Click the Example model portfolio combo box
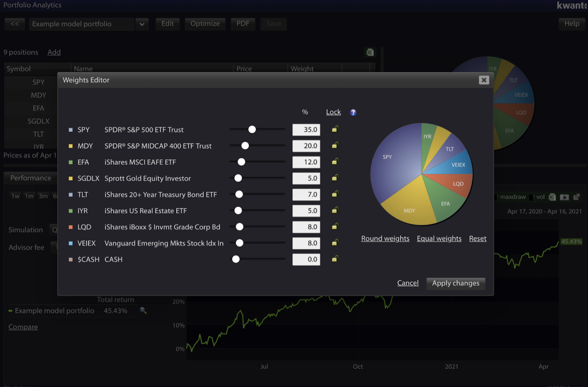588x387 pixels. click(82, 24)
